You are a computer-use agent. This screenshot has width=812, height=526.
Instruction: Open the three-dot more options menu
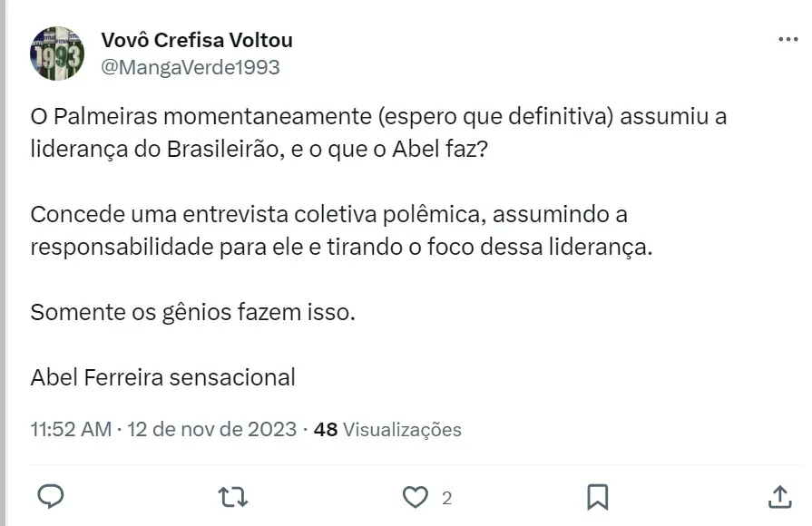788,40
